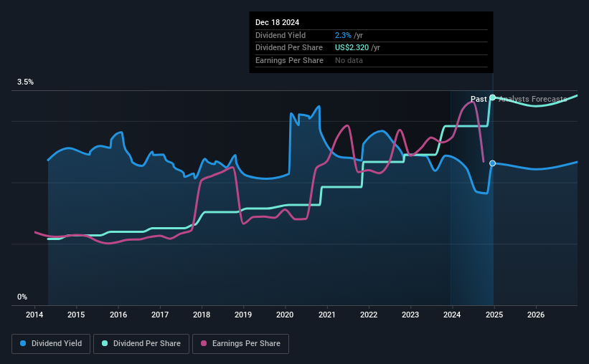Click the Dividend Per Share tooltip row label
The height and width of the screenshot is (364, 589).
(289, 48)
